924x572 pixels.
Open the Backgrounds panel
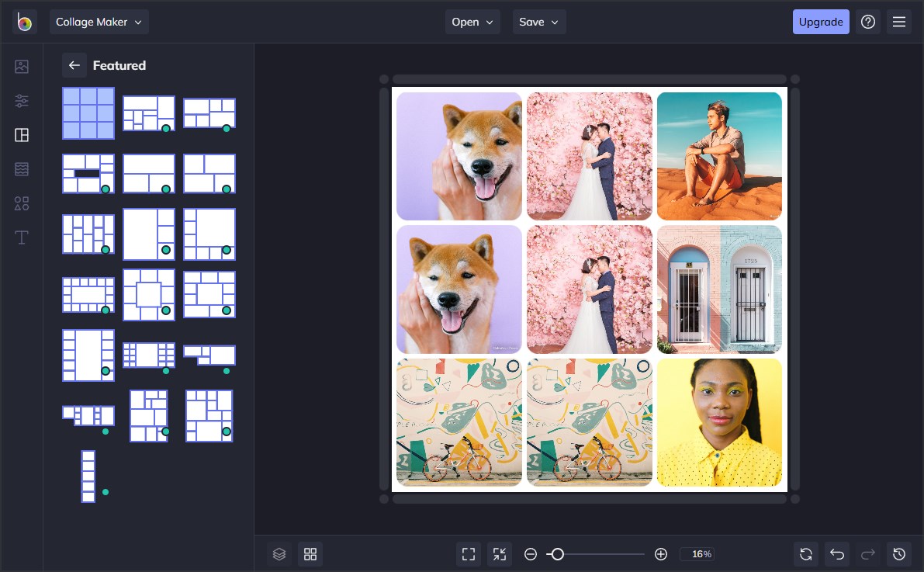pyautogui.click(x=21, y=168)
